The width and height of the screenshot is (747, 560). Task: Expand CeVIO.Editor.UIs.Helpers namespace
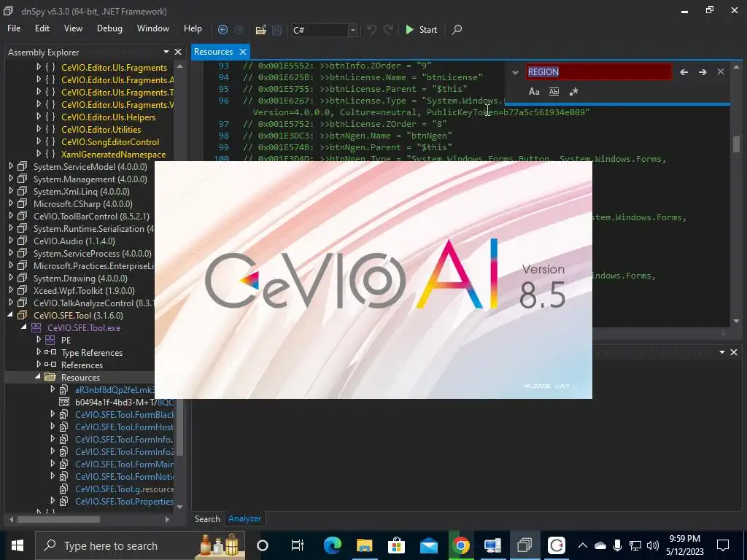[39, 117]
